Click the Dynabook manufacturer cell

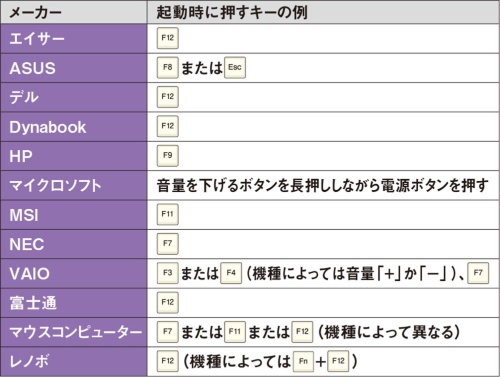click(x=74, y=127)
